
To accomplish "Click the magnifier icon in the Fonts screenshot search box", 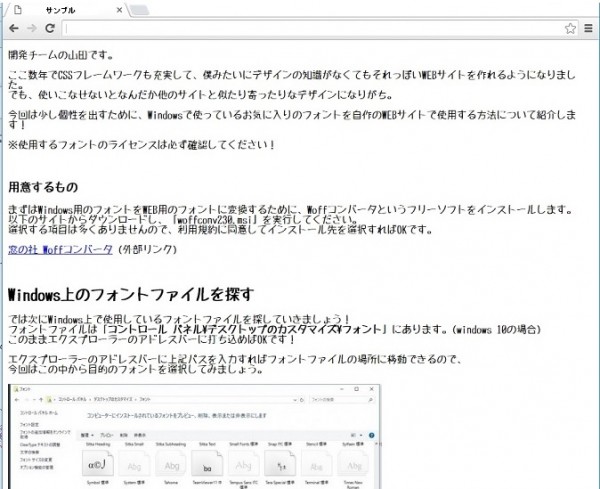I will 370,400.
